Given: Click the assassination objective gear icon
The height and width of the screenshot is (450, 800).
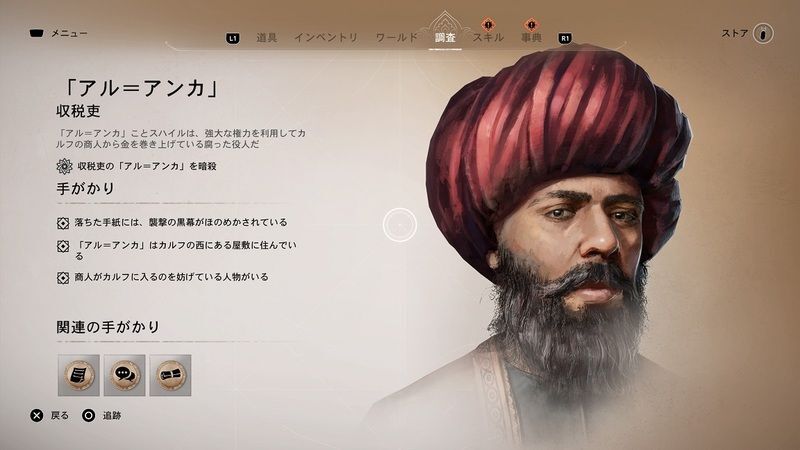Looking at the screenshot, I should (x=64, y=166).
